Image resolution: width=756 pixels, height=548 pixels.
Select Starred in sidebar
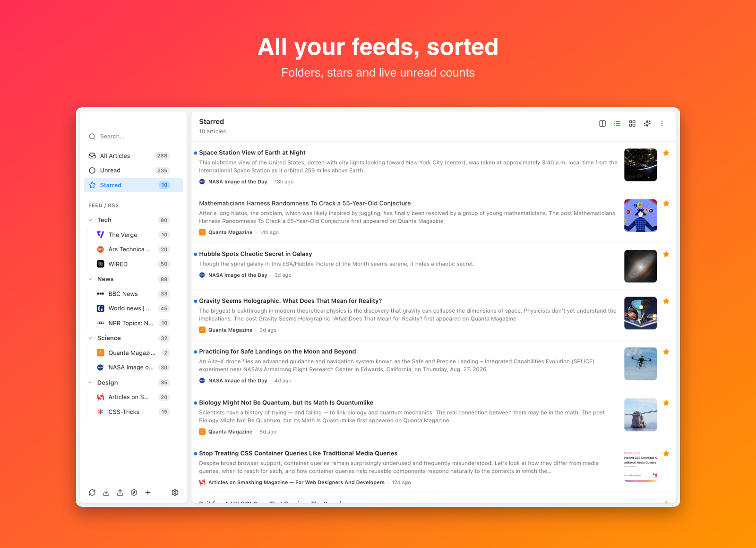coord(133,185)
